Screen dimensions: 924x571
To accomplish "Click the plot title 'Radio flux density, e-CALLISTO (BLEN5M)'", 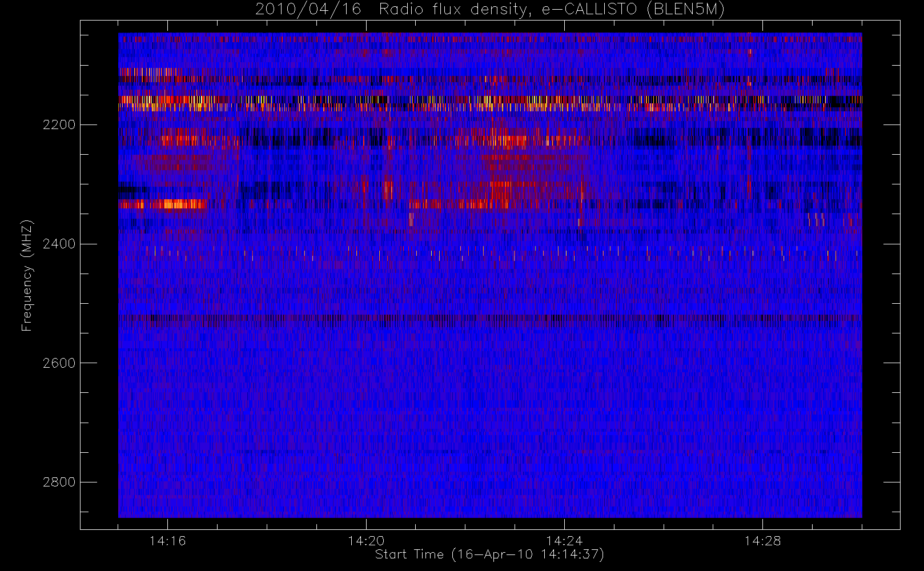I will coord(552,10).
